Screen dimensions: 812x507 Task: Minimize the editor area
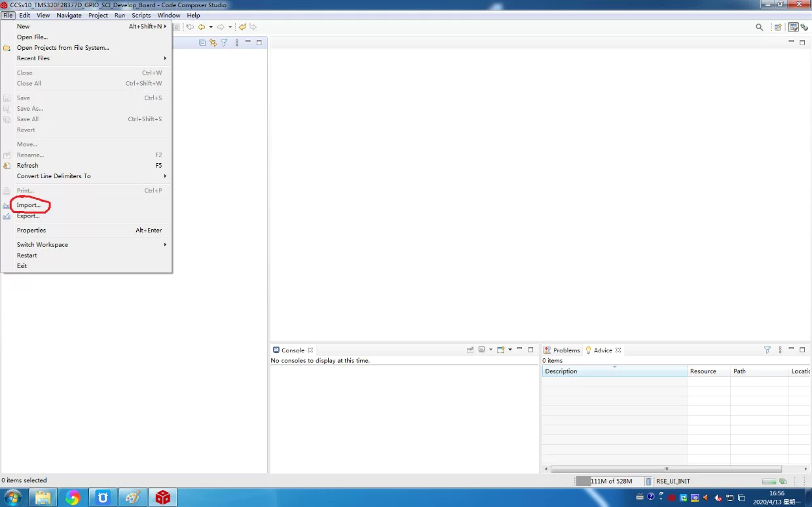[792, 42]
